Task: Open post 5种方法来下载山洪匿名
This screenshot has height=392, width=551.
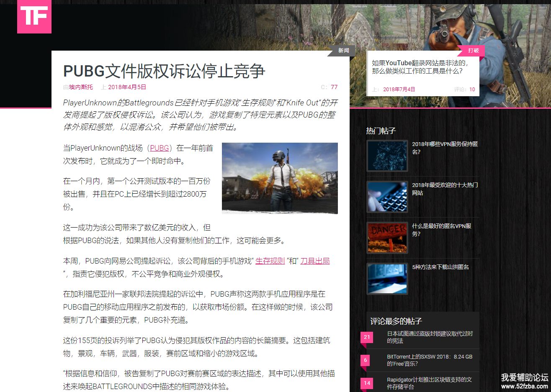Action: pyautogui.click(x=440, y=267)
